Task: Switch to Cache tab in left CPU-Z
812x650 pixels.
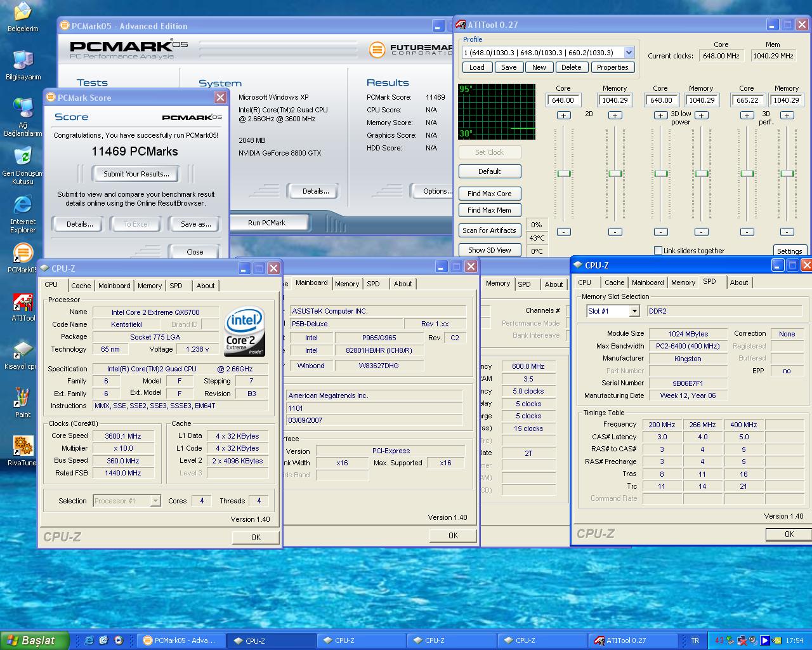Action: 81,286
